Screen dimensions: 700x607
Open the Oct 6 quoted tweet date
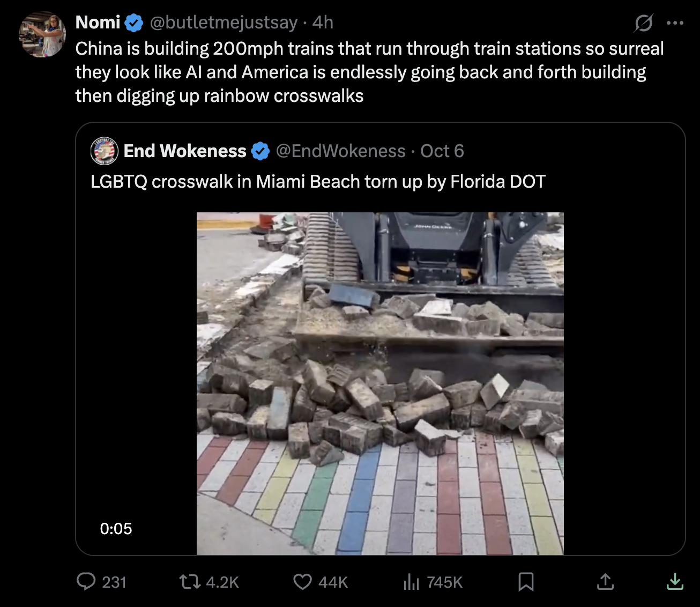point(442,151)
